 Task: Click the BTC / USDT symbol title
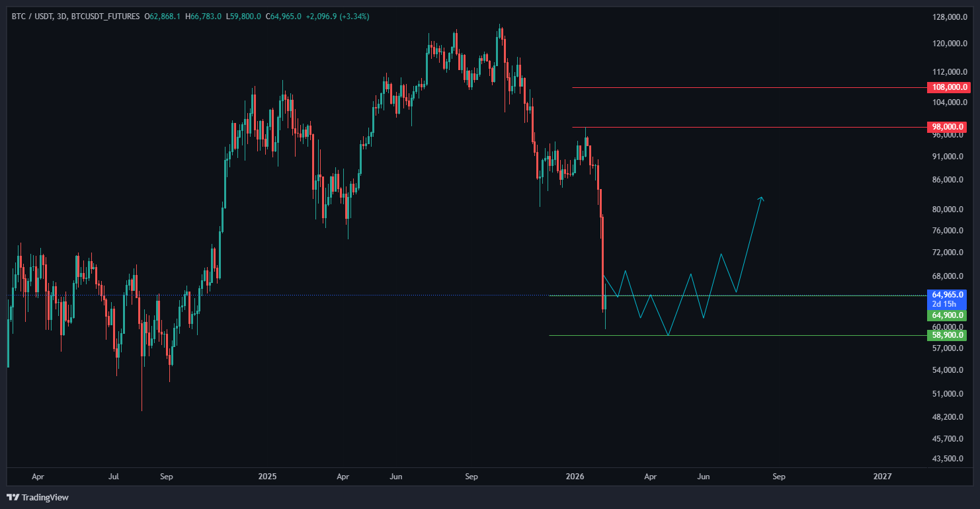click(x=32, y=16)
